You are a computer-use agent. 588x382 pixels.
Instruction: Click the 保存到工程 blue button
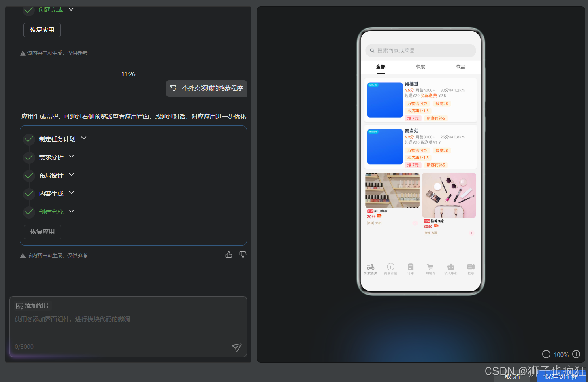coord(561,376)
